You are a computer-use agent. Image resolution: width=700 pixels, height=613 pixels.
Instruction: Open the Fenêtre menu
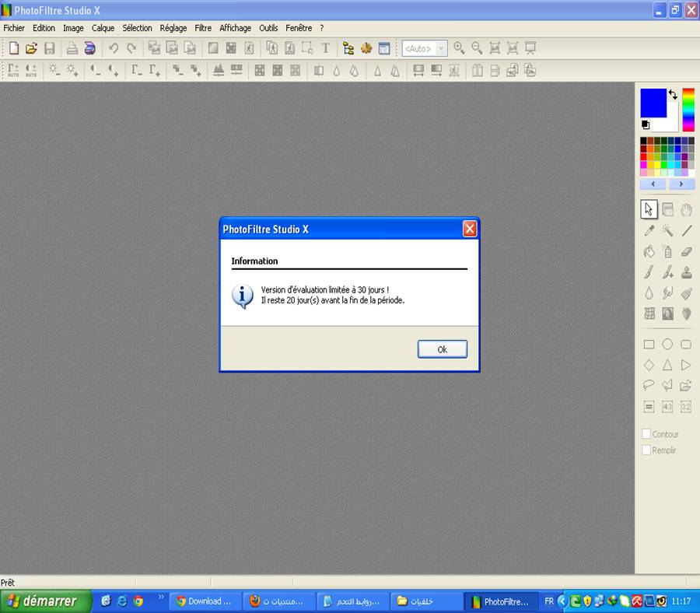299,28
